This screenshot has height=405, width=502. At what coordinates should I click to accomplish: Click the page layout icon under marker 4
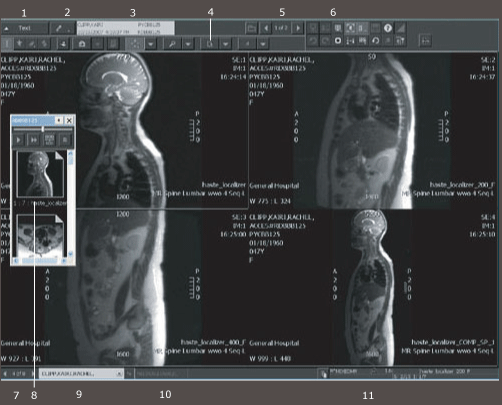click(210, 44)
